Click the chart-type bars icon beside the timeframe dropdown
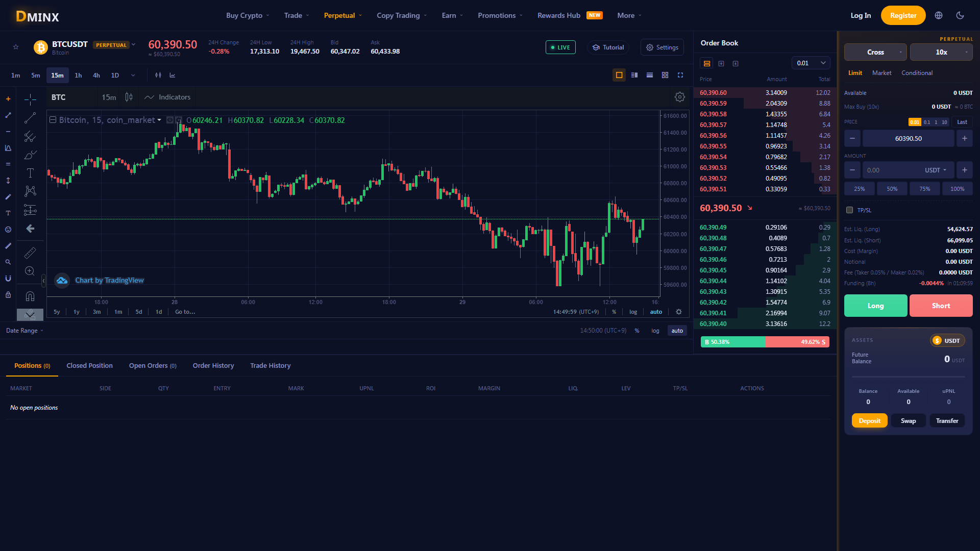 pyautogui.click(x=158, y=75)
